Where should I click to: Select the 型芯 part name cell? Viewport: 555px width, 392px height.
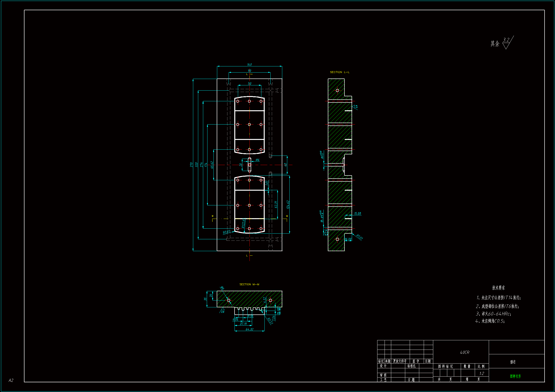click(x=513, y=362)
